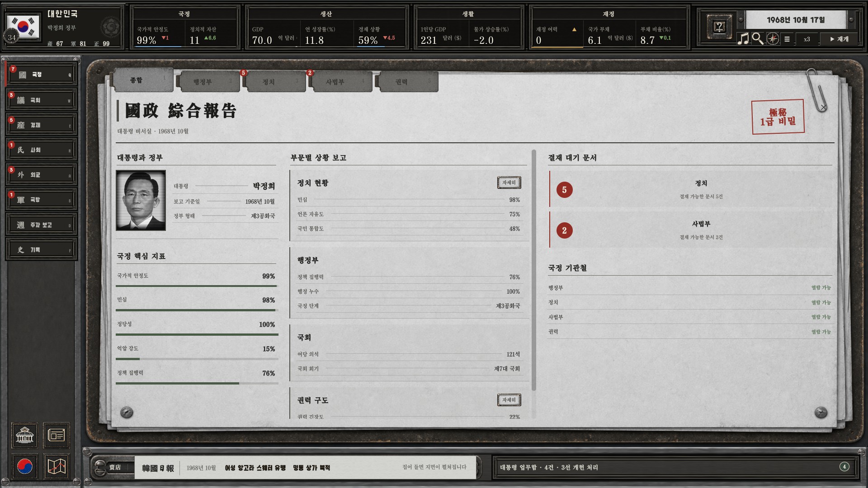
Task: Click the x3 speed button
Action: [x=807, y=39]
